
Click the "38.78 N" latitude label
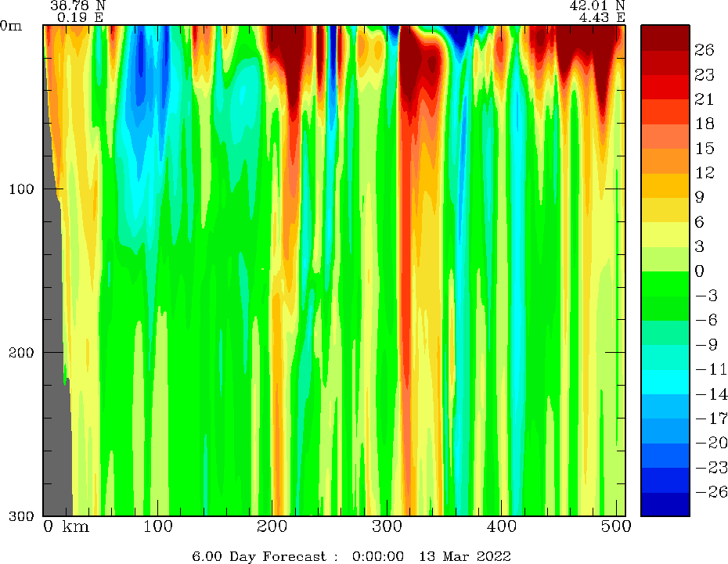[x=78, y=5]
